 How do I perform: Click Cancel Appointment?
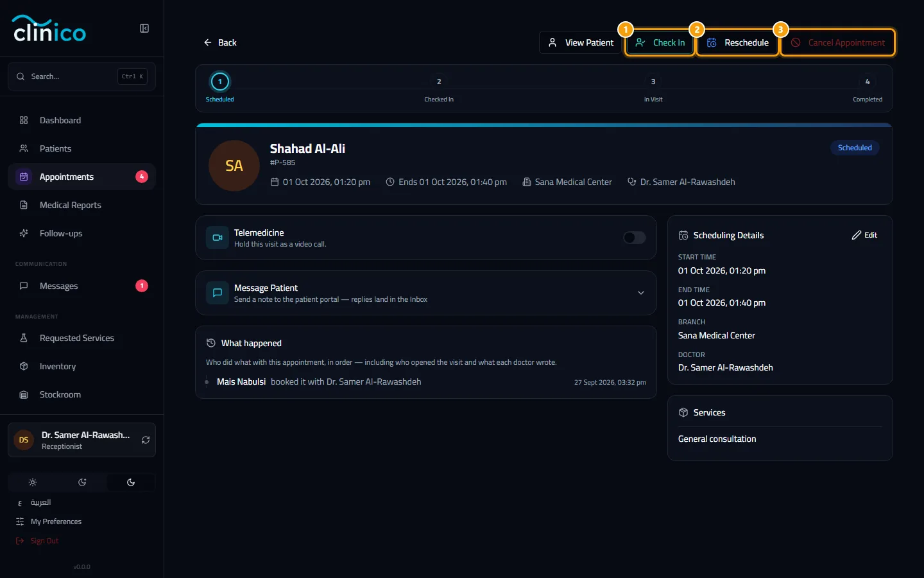click(x=838, y=42)
